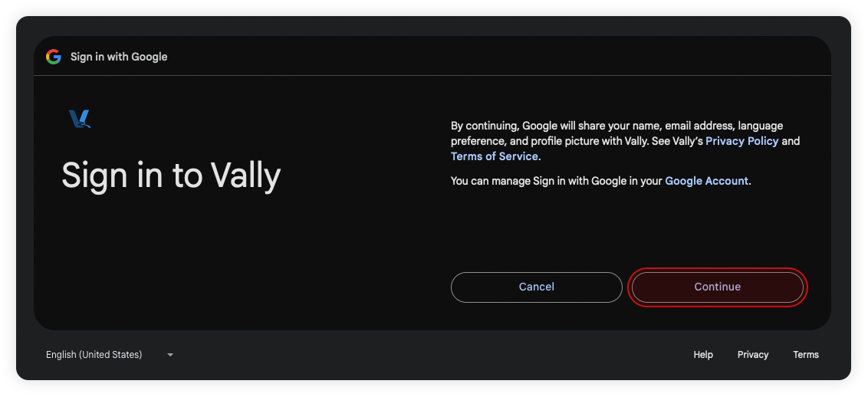Open the Privacy footer link
Image resolution: width=868 pixels, height=397 pixels.
[x=753, y=355]
